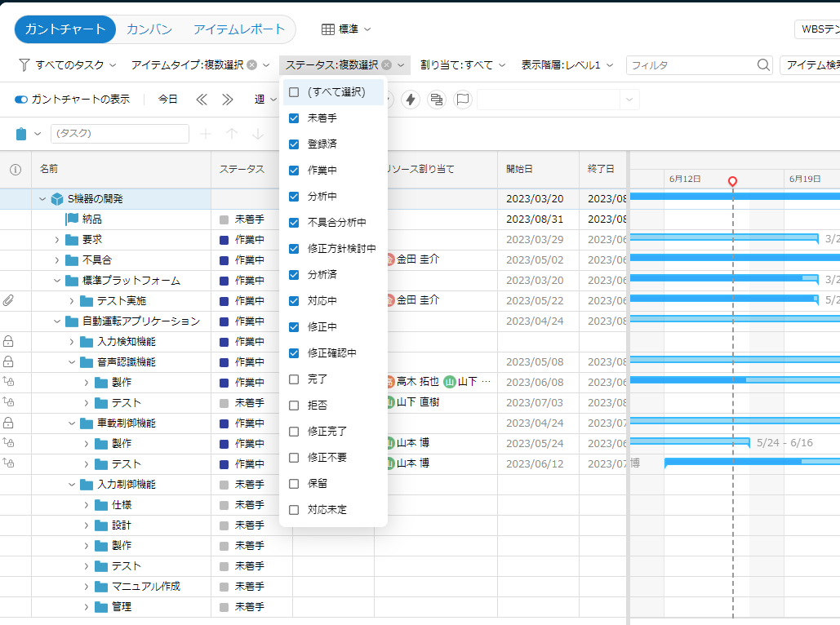Check the 完了 status checkbox
The width and height of the screenshot is (840, 625).
click(x=294, y=379)
